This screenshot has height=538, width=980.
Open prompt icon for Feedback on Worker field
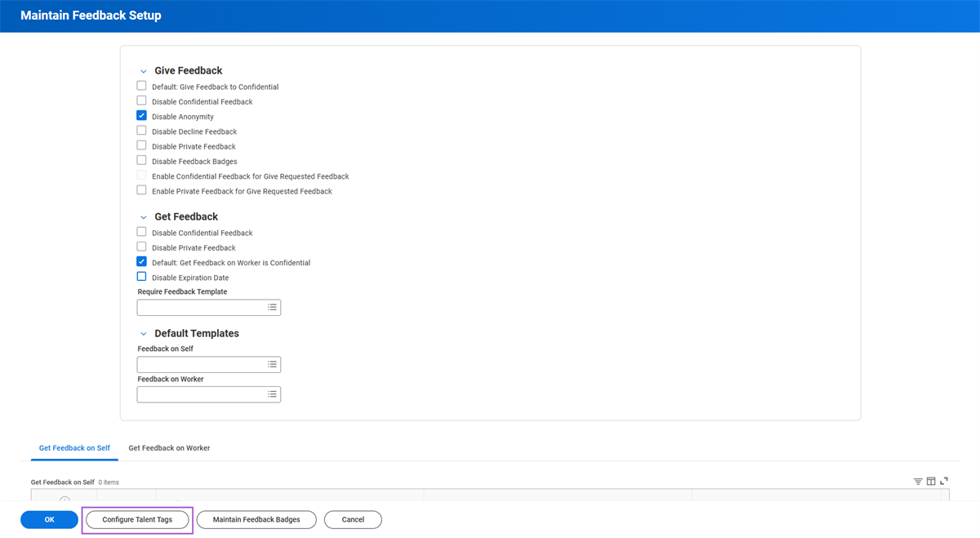pos(273,394)
